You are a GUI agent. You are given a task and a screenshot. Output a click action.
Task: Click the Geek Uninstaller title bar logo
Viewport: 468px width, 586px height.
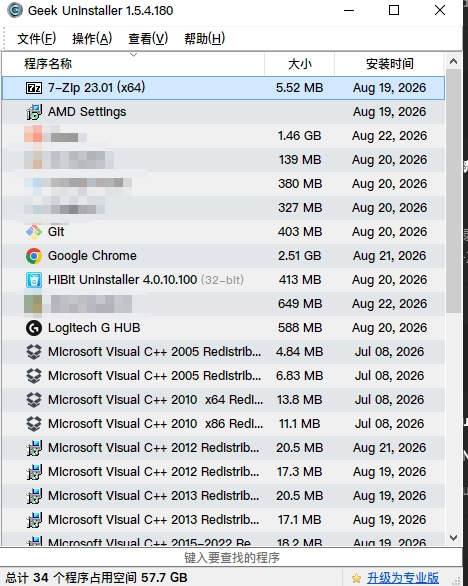pos(15,10)
